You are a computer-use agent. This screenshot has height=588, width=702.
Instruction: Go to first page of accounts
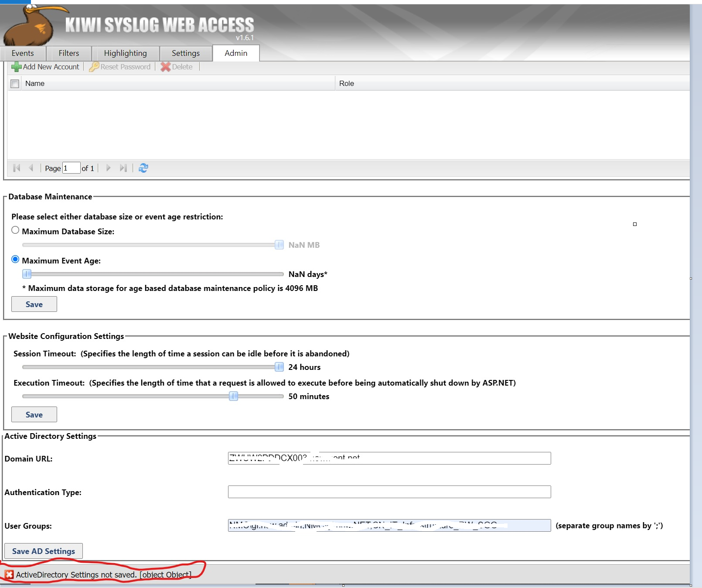coord(17,168)
